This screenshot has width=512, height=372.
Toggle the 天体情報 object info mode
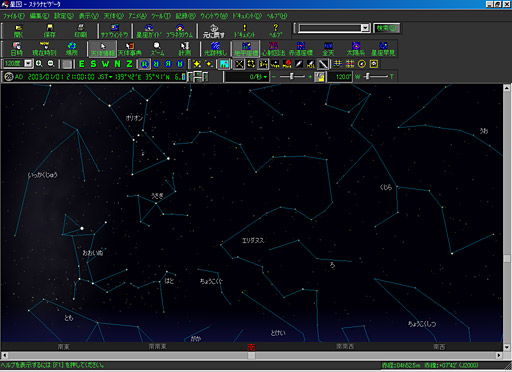coord(102,49)
